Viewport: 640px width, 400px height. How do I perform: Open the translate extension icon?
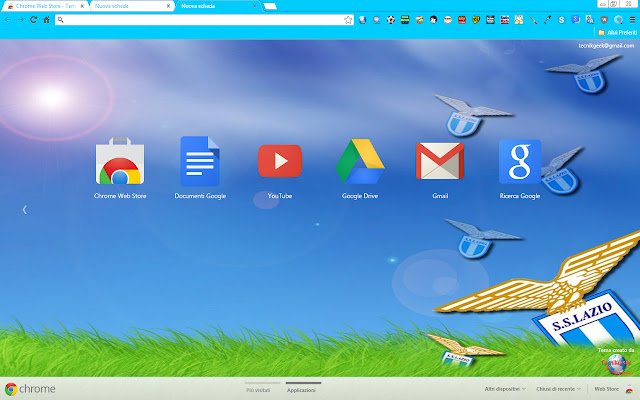pos(590,20)
